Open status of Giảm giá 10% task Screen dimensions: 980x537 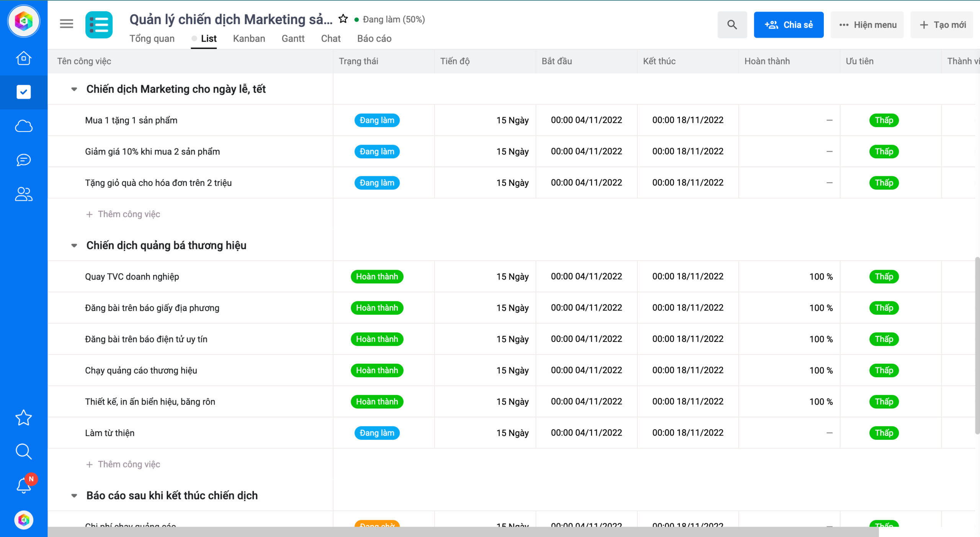click(x=377, y=151)
